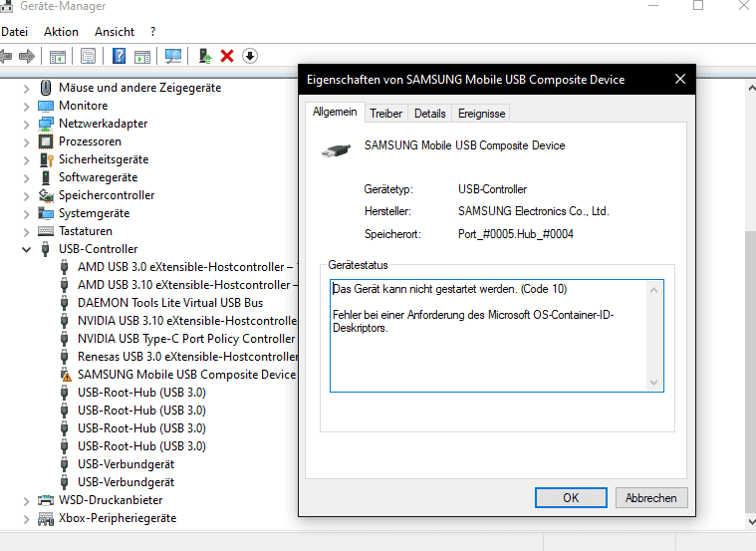Open the Ansicht menu
The width and height of the screenshot is (756, 551).
point(115,32)
